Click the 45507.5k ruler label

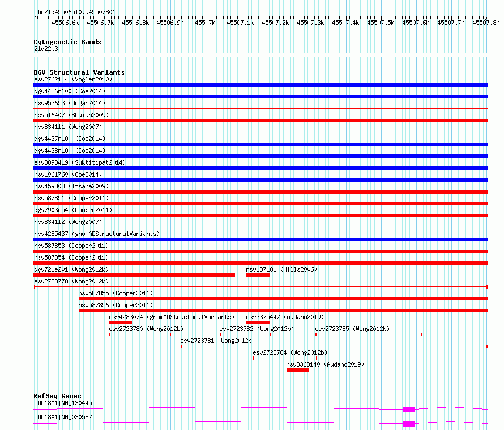pos(381,23)
